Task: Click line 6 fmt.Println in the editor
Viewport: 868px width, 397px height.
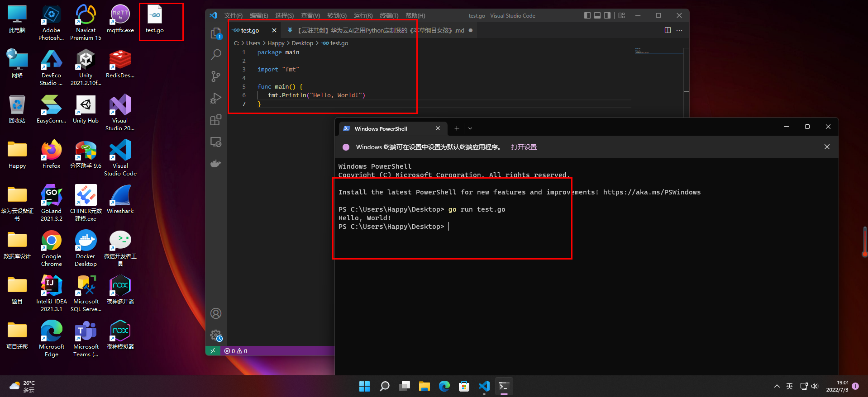Action: (316, 95)
